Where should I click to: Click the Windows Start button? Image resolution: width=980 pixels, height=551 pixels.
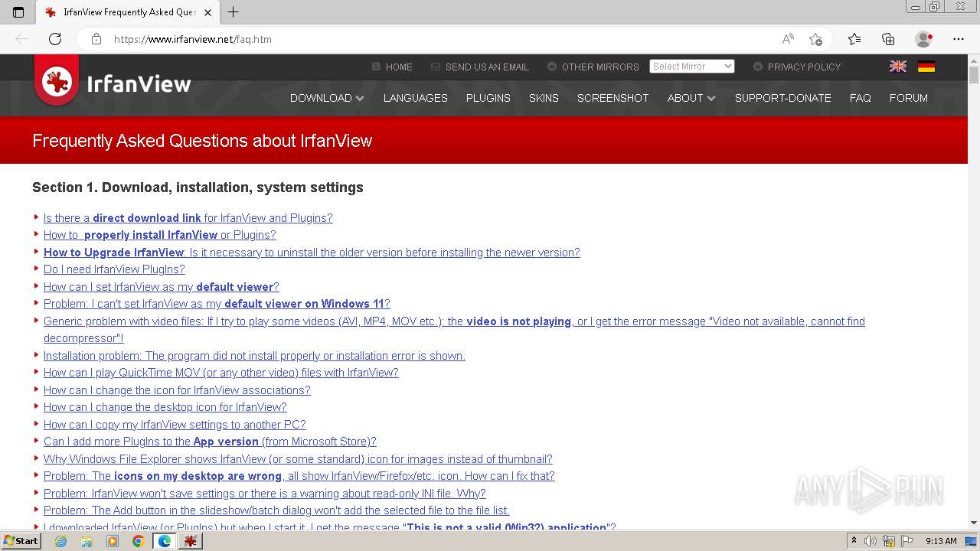21,541
